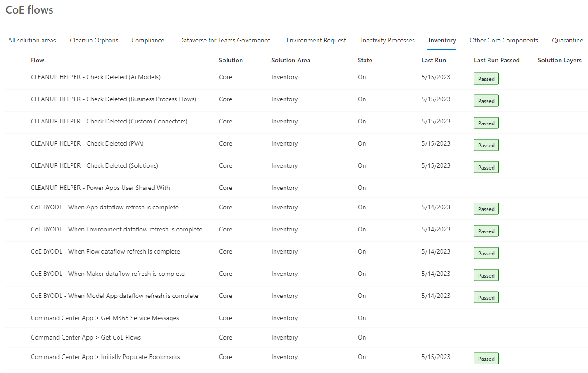Viewport: 588px width, 373px height.
Task: Click the Solution Area column header
Action: (290, 60)
